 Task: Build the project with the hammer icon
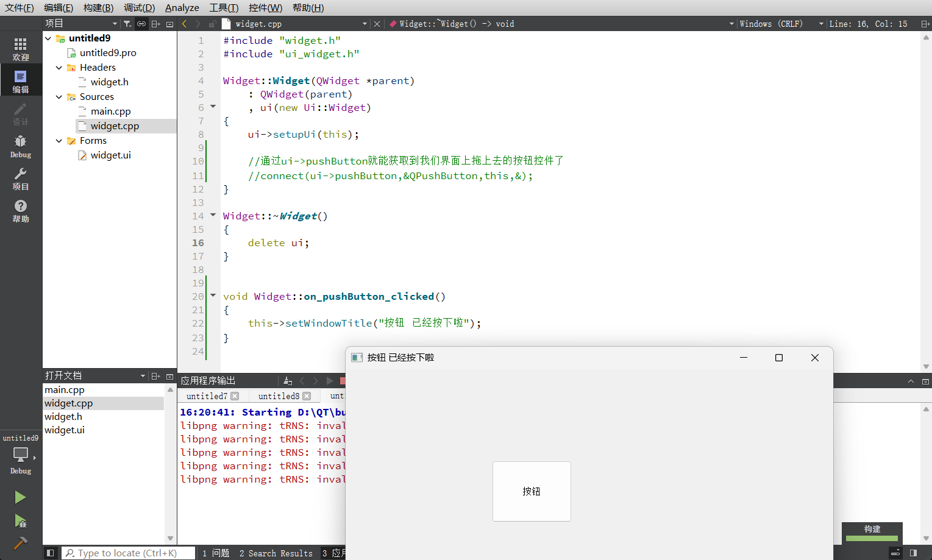pos(20,542)
